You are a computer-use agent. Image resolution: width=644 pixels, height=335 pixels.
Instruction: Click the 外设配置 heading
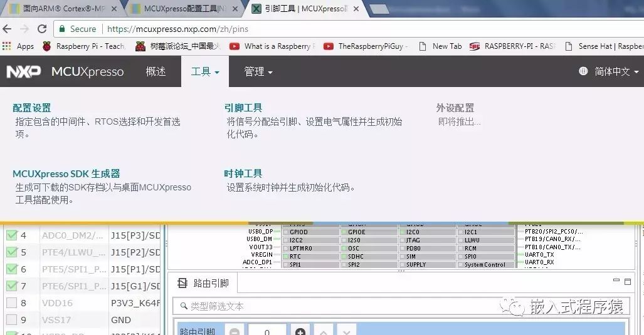(455, 108)
